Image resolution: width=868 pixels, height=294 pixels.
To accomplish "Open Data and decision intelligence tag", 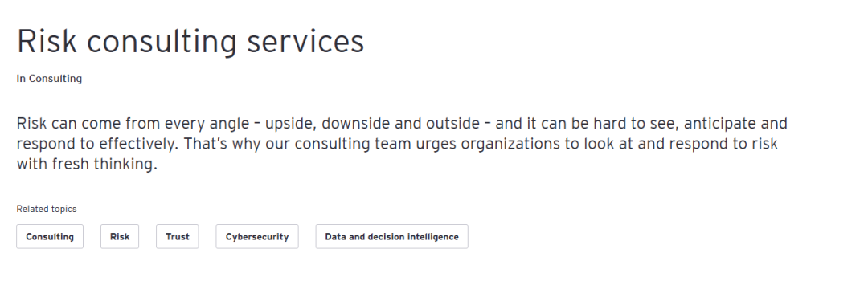I will 392,236.
